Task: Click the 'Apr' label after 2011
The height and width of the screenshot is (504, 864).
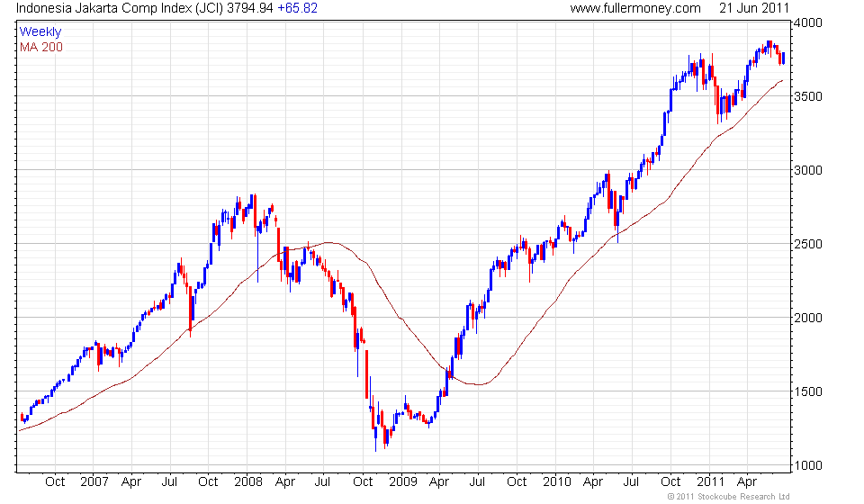Action: (747, 482)
